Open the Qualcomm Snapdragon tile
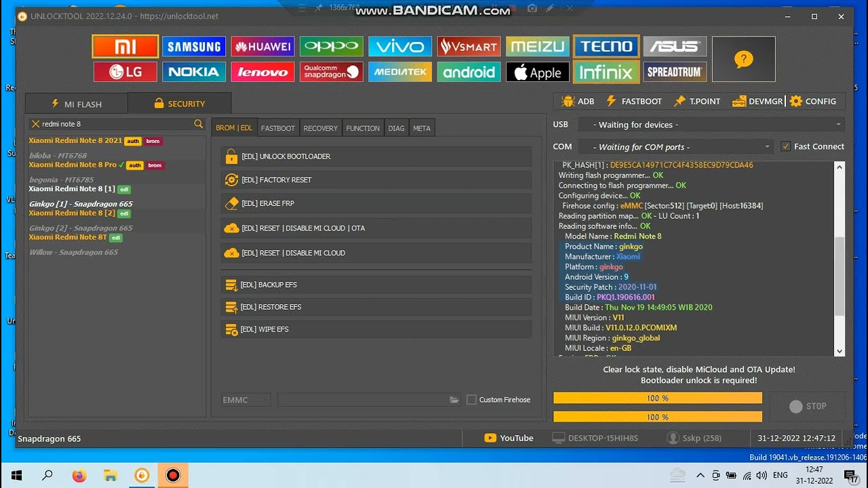 [332, 72]
